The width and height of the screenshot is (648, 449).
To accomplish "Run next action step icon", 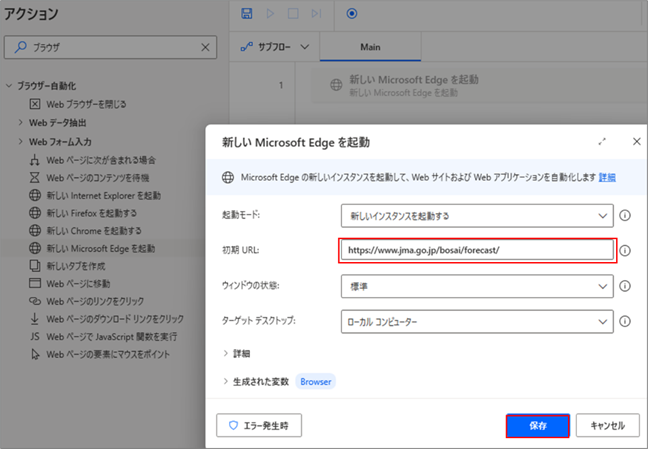I will 317,14.
